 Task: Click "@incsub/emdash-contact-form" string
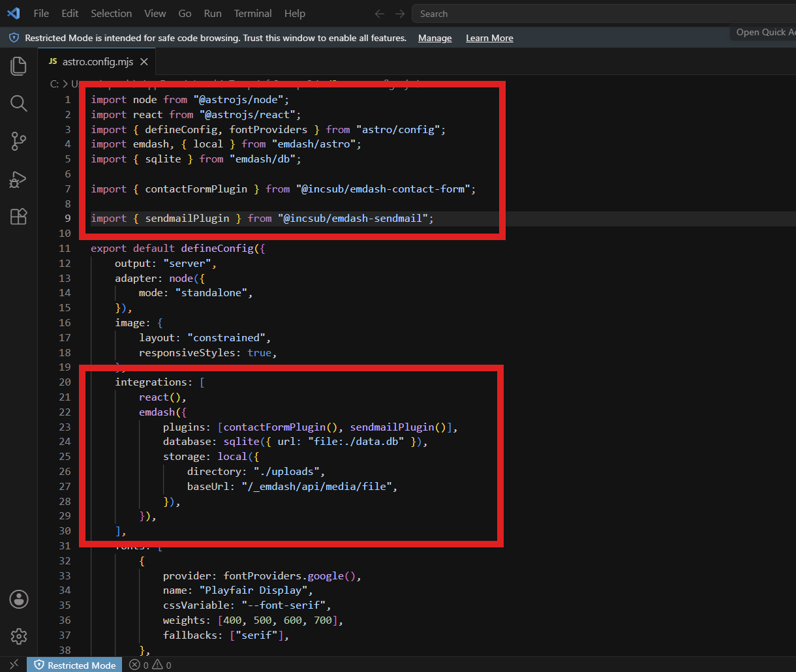coord(383,189)
